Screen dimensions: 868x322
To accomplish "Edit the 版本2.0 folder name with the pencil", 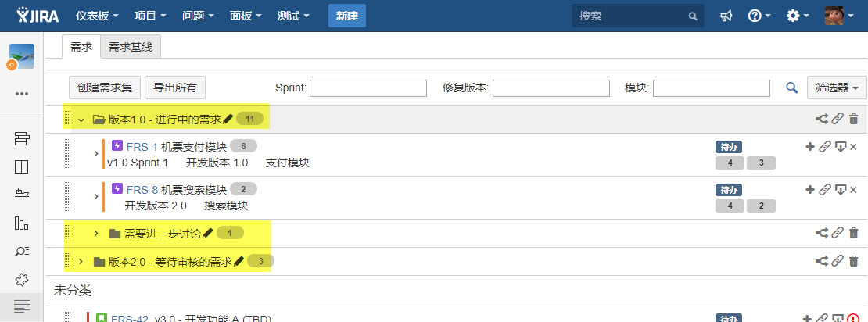I will click(239, 262).
